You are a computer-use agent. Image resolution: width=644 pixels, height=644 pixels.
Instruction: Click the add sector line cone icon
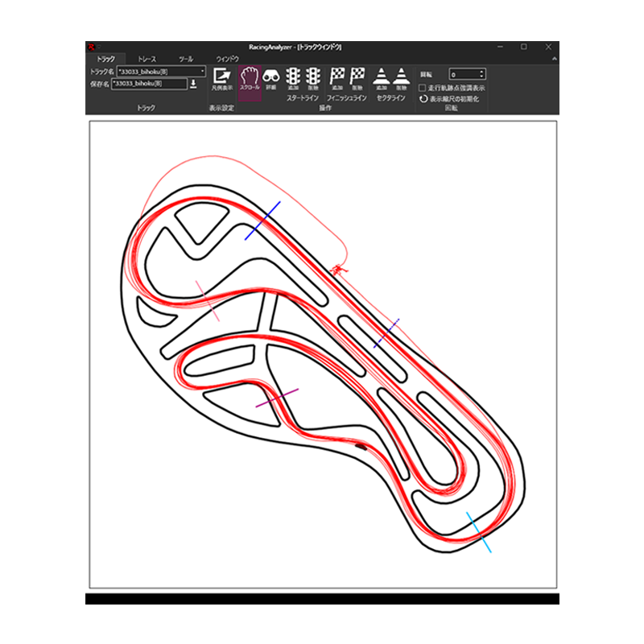coord(382,78)
